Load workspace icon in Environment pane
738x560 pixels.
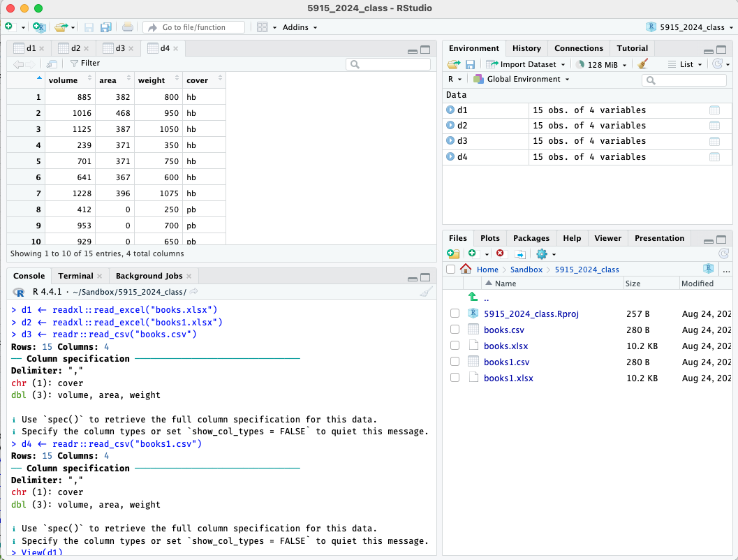(x=454, y=64)
